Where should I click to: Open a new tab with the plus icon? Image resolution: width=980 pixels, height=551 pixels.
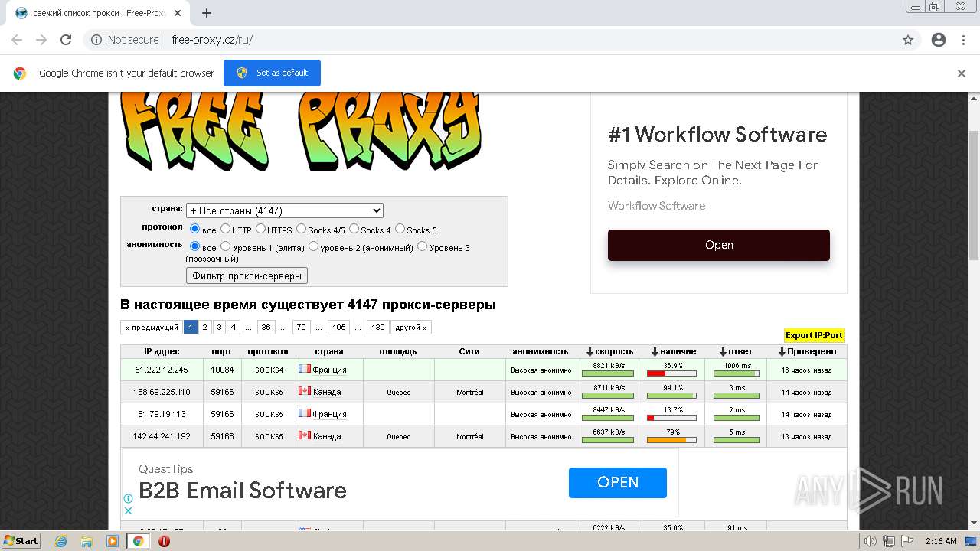click(x=207, y=13)
